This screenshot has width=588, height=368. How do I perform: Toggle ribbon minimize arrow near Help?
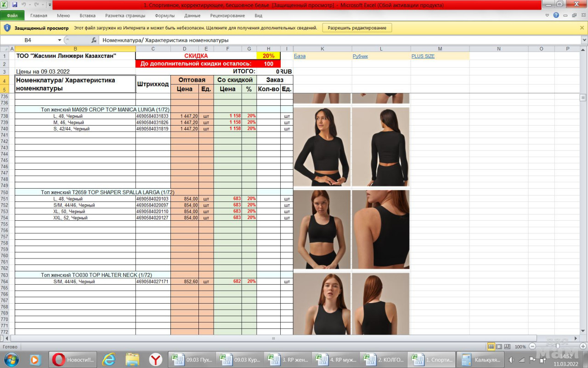(x=547, y=15)
